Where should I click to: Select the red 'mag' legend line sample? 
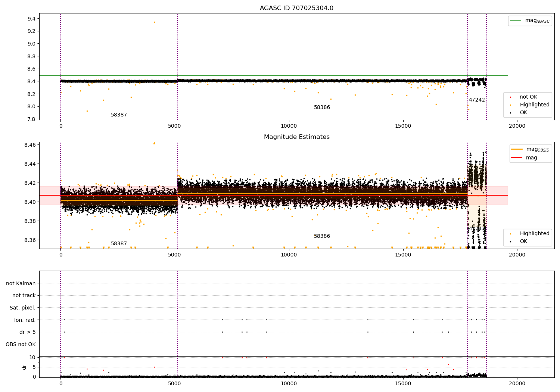point(517,158)
